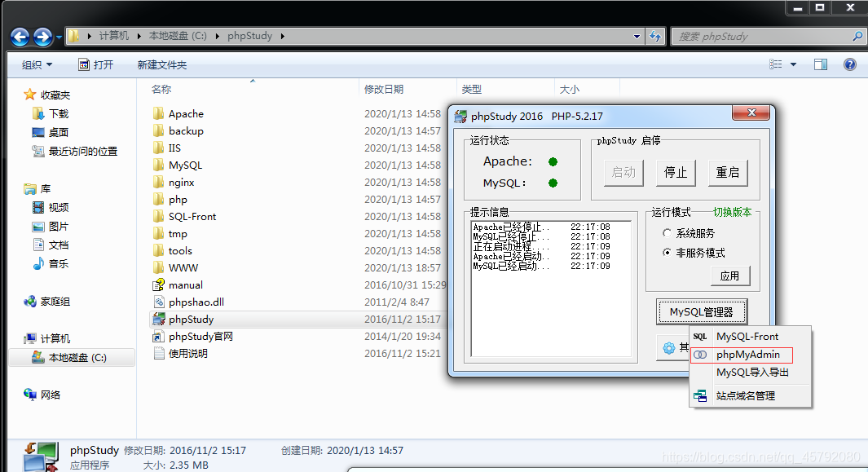
Task: Click the Explorer back navigation arrow
Action: [20, 37]
